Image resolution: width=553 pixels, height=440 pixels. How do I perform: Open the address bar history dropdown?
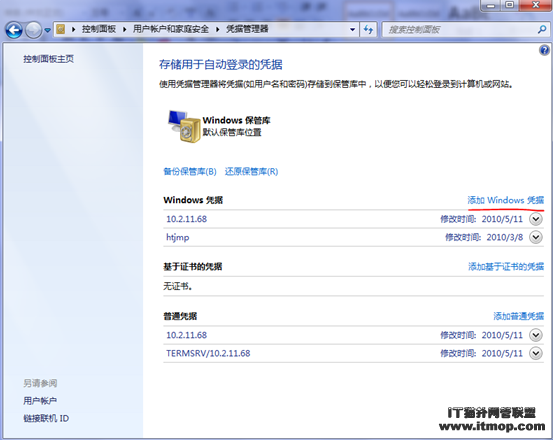click(x=352, y=30)
